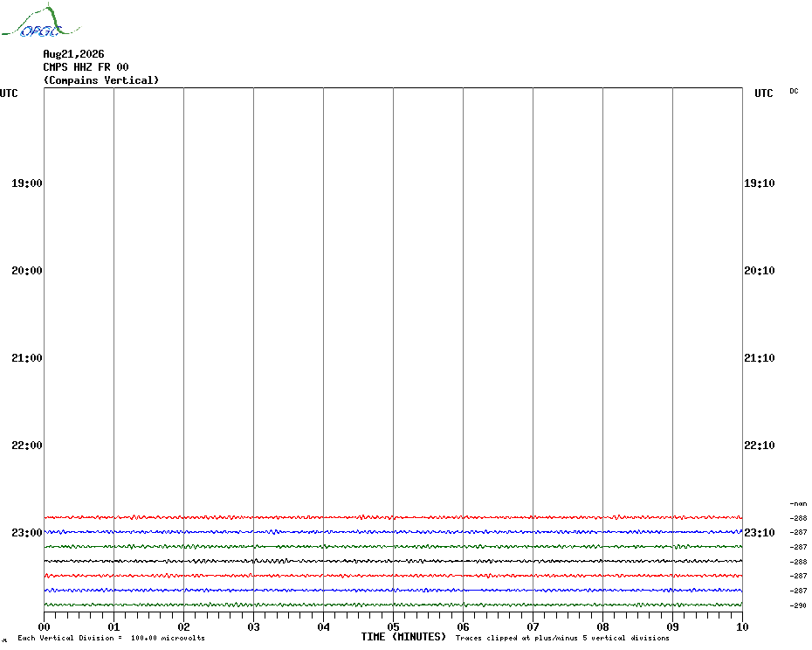812x650 pixels.
Task: Click the bottommost green seismic trace
Action: (x=394, y=605)
